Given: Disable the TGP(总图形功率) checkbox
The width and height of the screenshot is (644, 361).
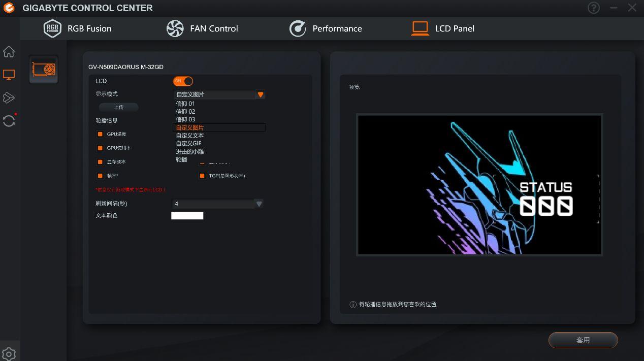Looking at the screenshot, I should pos(202,176).
